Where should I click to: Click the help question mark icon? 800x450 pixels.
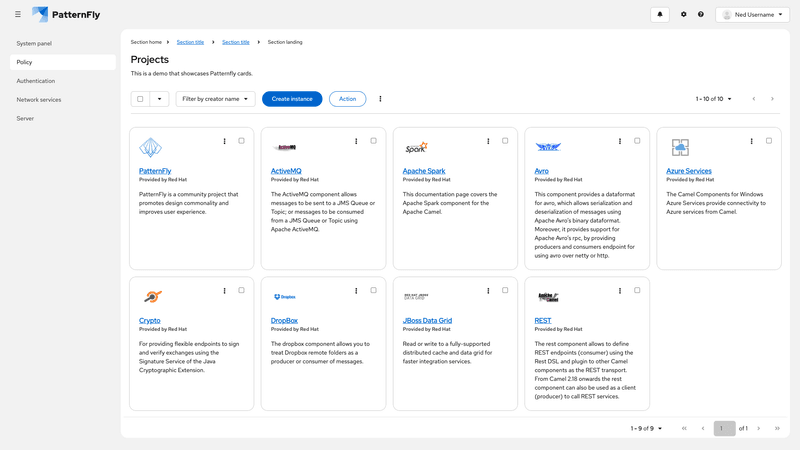[701, 15]
